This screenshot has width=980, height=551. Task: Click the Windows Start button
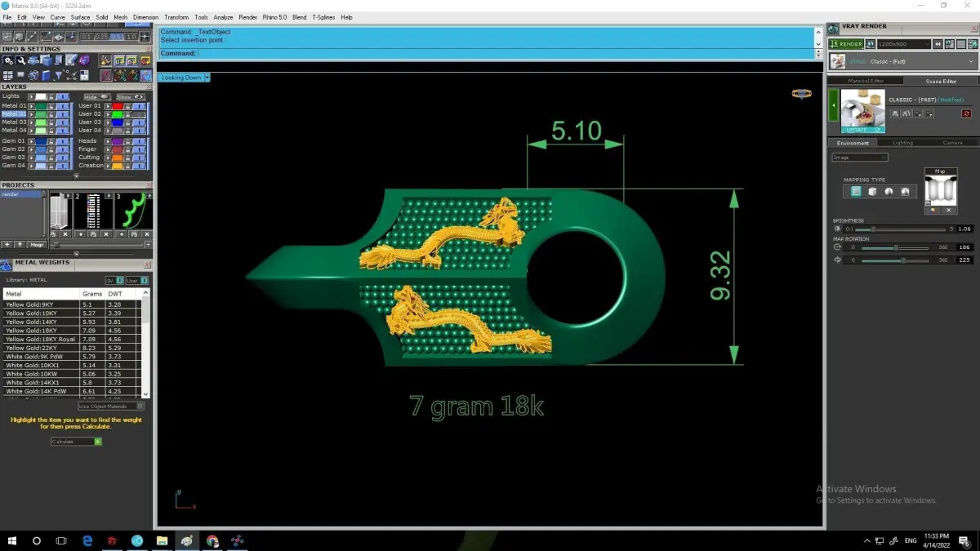12,540
